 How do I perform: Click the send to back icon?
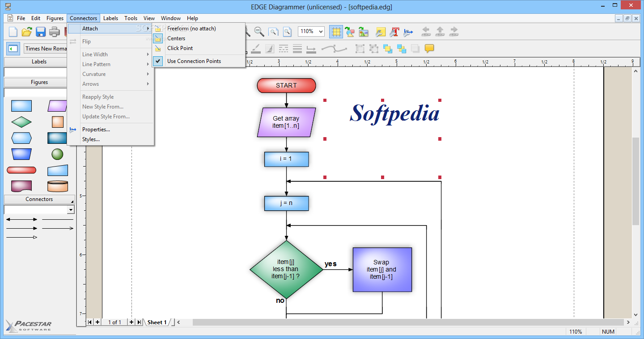tap(402, 48)
